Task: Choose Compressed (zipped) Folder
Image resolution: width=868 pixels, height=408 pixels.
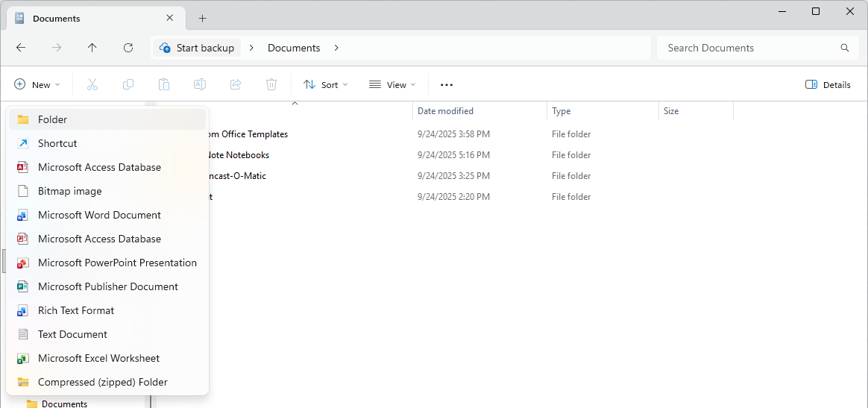Action: tap(107, 381)
